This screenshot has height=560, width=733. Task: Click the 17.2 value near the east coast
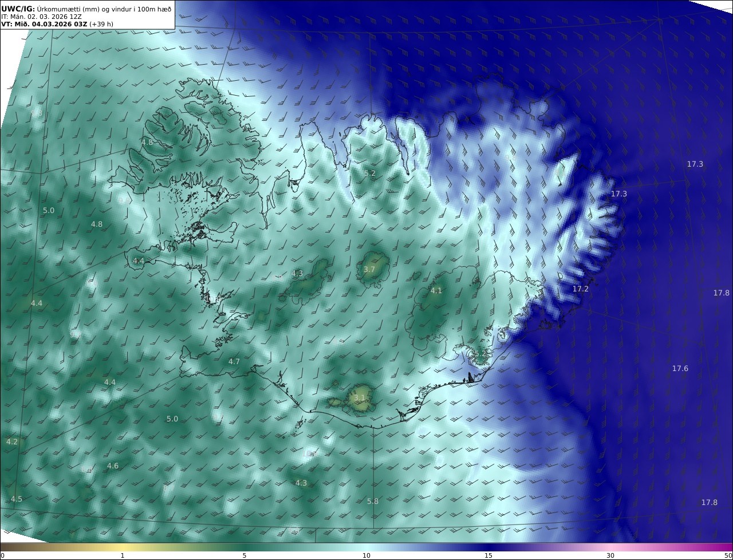click(x=581, y=289)
